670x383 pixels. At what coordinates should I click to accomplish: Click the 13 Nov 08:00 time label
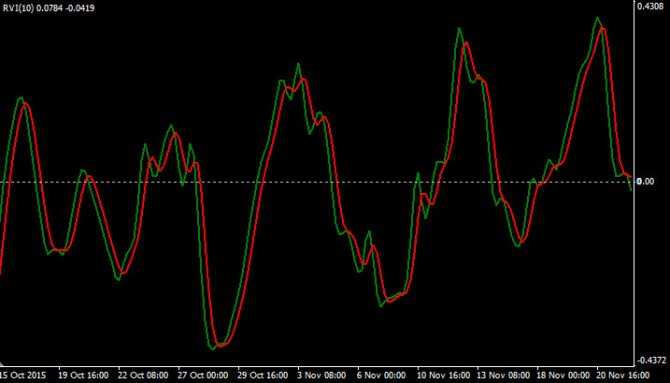coord(503,375)
